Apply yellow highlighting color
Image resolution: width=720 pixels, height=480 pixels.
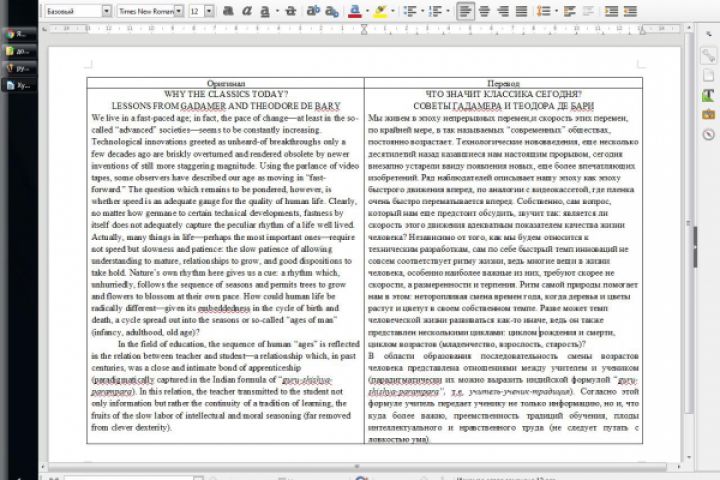pos(380,11)
